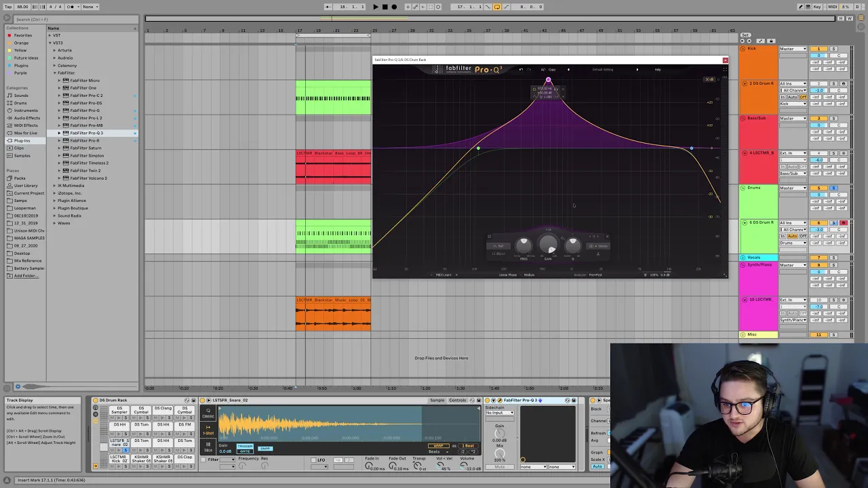Image resolution: width=868 pixels, height=488 pixels.
Task: Solo the Drums group track
Action: [x=833, y=188]
